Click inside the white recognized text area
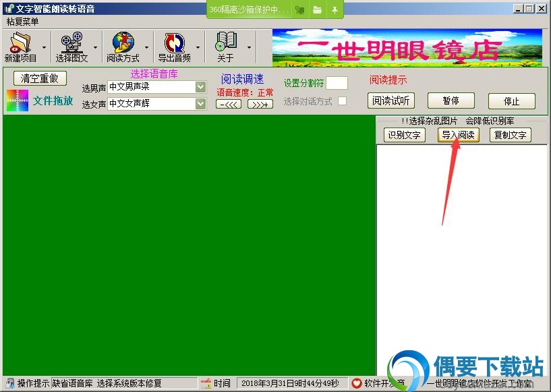The height and width of the screenshot is (392, 551). click(x=462, y=260)
